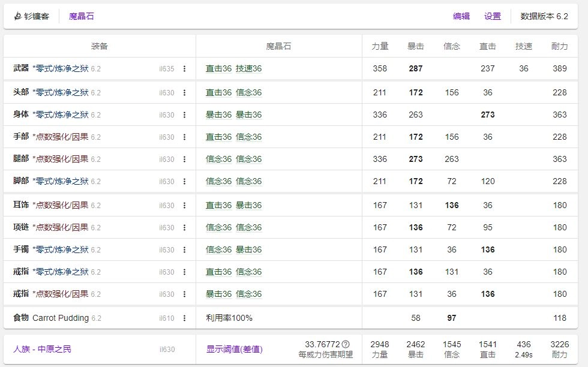Open the 设置 menu

point(493,17)
